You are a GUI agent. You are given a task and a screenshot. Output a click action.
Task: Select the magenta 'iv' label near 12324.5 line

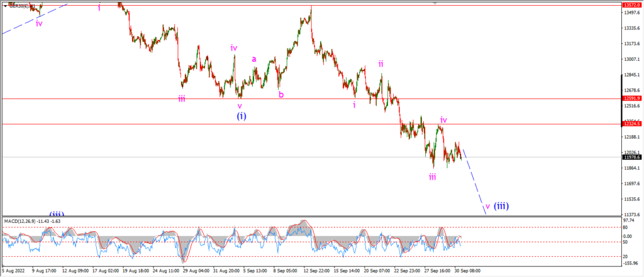[443, 120]
